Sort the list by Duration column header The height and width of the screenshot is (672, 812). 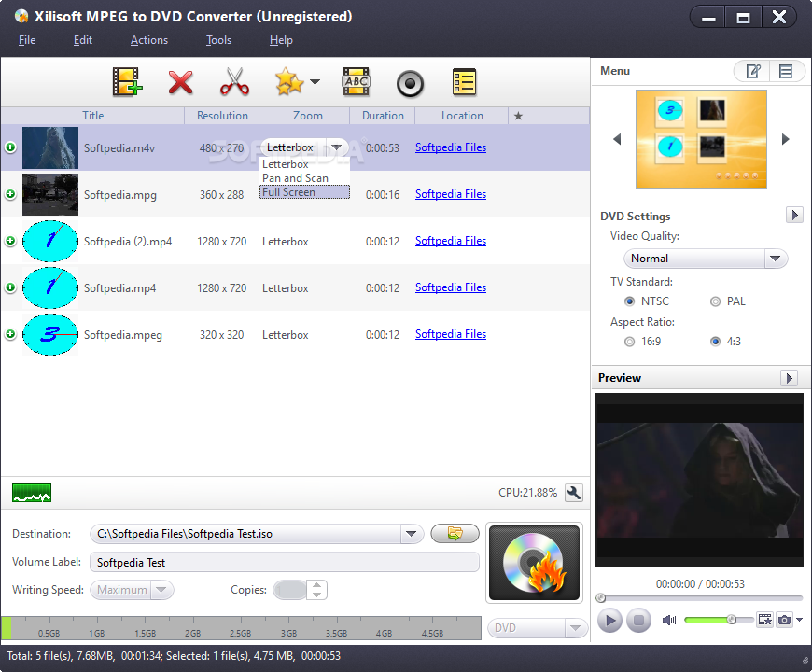(x=383, y=116)
